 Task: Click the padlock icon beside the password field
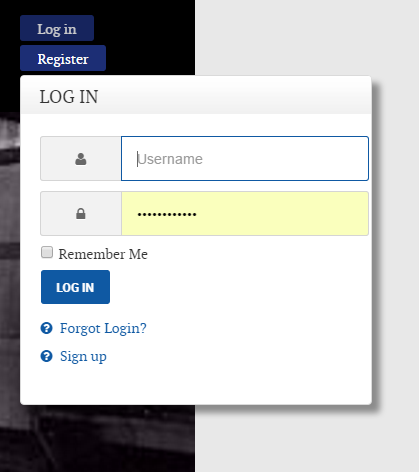pos(81,214)
